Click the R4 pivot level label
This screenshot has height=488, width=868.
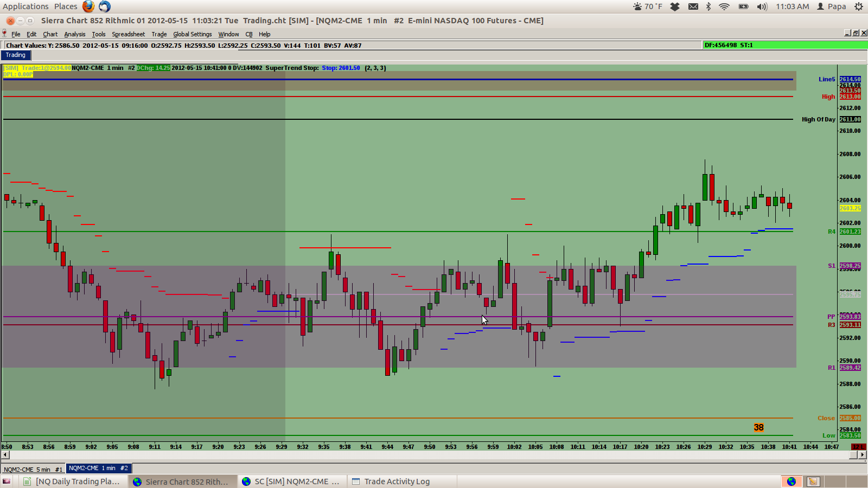click(x=832, y=232)
